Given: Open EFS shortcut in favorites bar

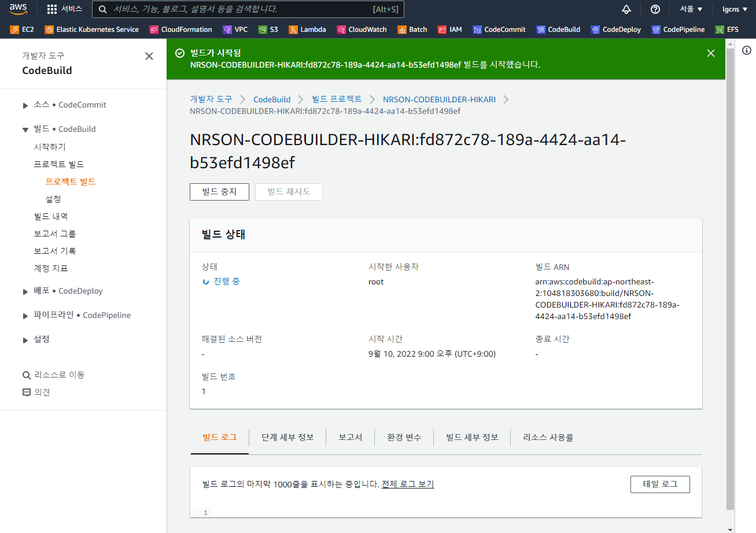Looking at the screenshot, I should click(x=727, y=29).
